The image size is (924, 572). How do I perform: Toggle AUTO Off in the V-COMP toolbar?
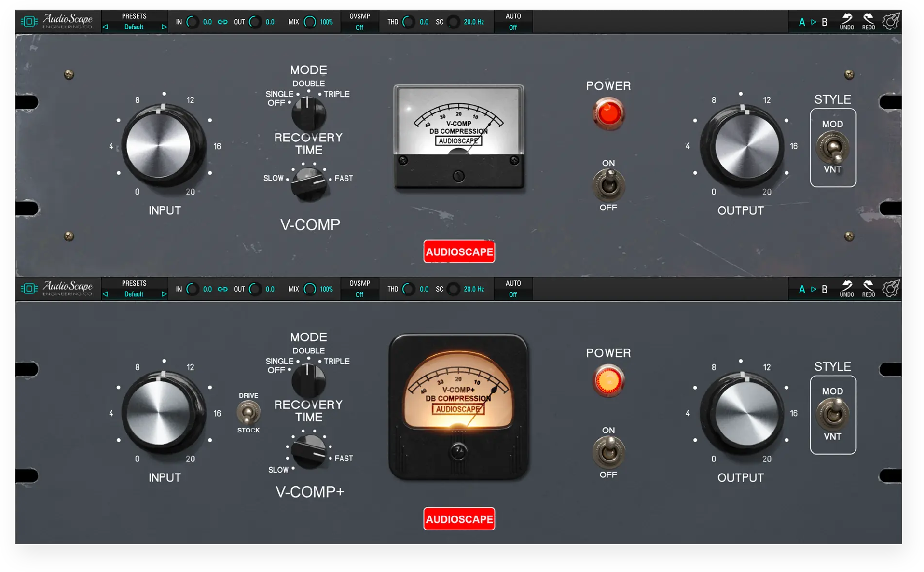coord(513,22)
